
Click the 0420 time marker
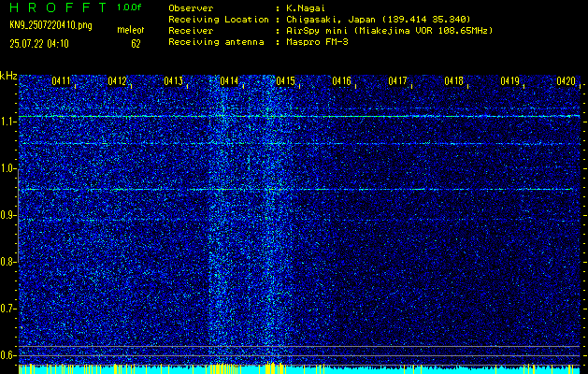[566, 80]
